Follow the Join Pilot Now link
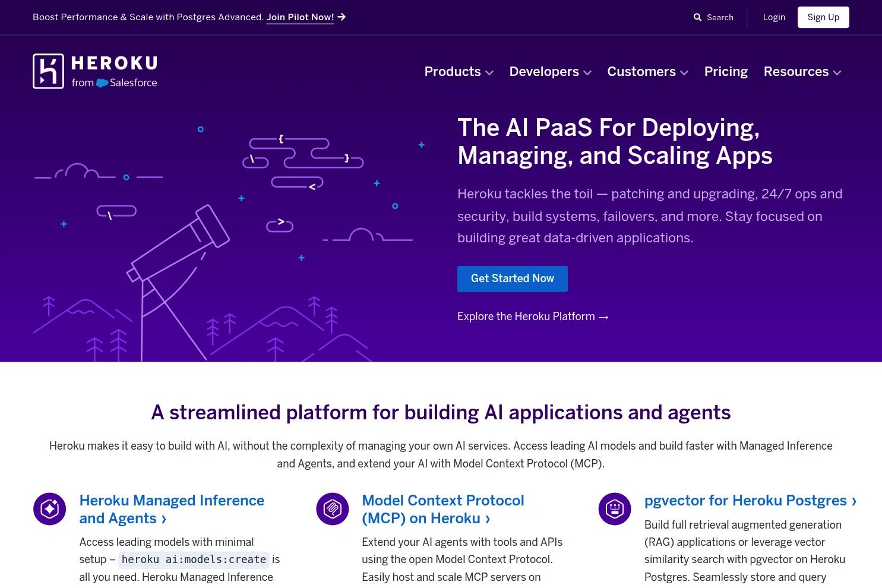Screen dimensions: 882x588 pos(301,17)
